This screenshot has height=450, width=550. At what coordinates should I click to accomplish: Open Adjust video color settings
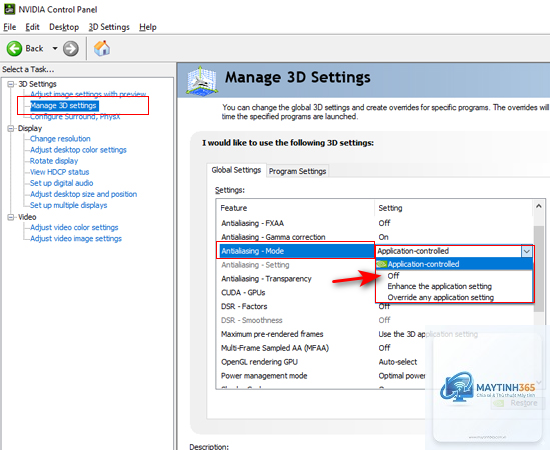(x=74, y=227)
